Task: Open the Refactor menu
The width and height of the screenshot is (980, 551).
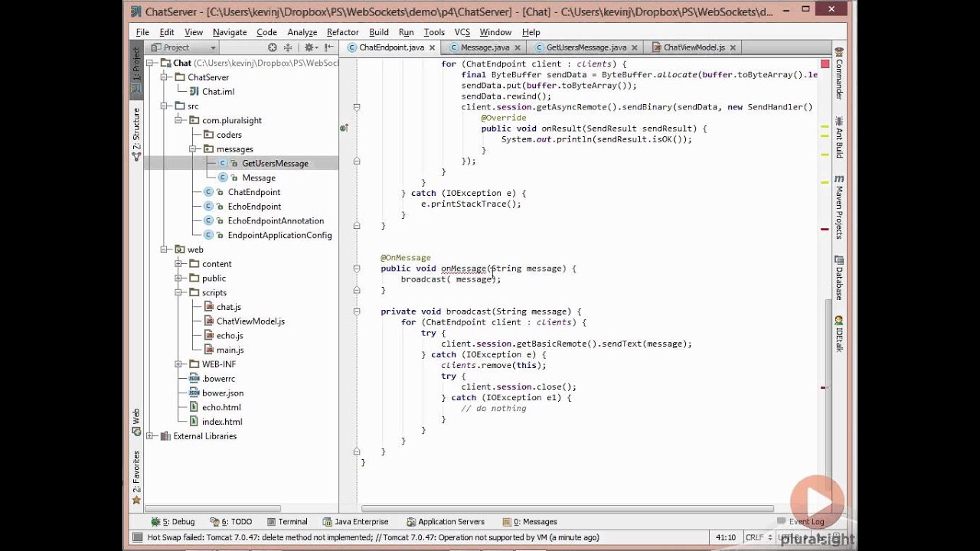Action: coord(342,32)
